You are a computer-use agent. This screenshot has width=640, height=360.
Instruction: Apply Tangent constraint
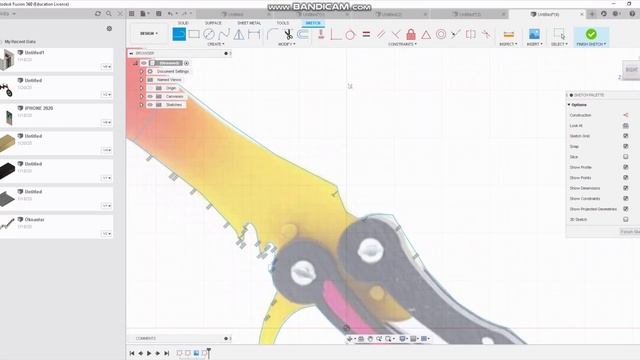tap(350, 34)
